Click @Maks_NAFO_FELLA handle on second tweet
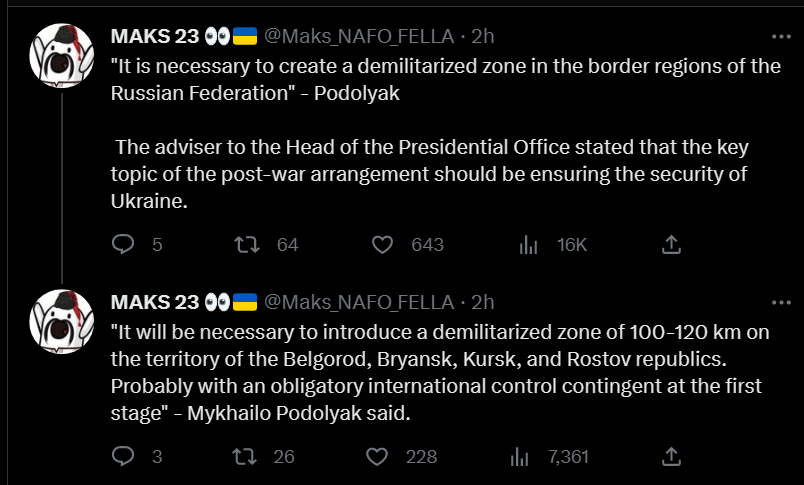Image resolution: width=804 pixels, height=485 pixels. coord(359,301)
